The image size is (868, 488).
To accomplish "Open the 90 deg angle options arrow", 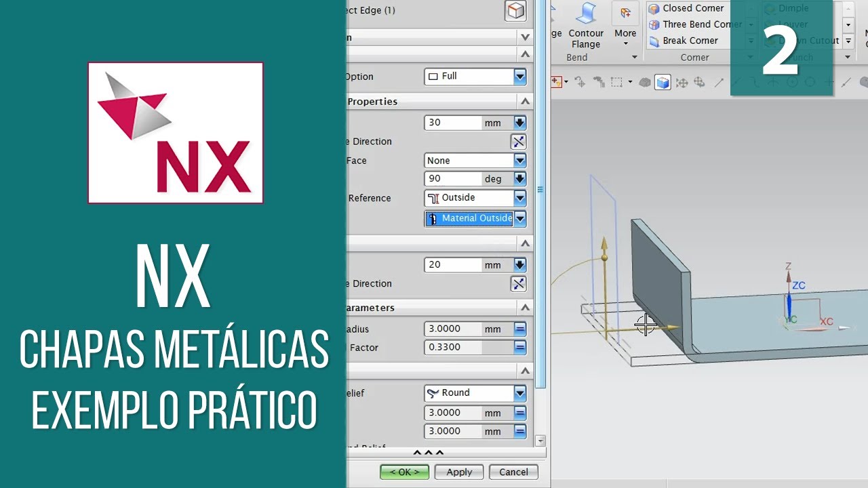I will click(520, 179).
